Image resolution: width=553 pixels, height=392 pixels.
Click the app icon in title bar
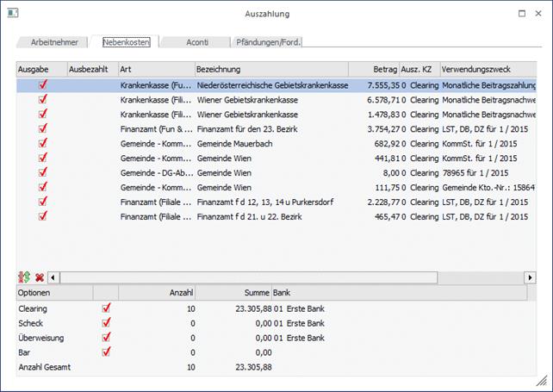click(x=11, y=14)
